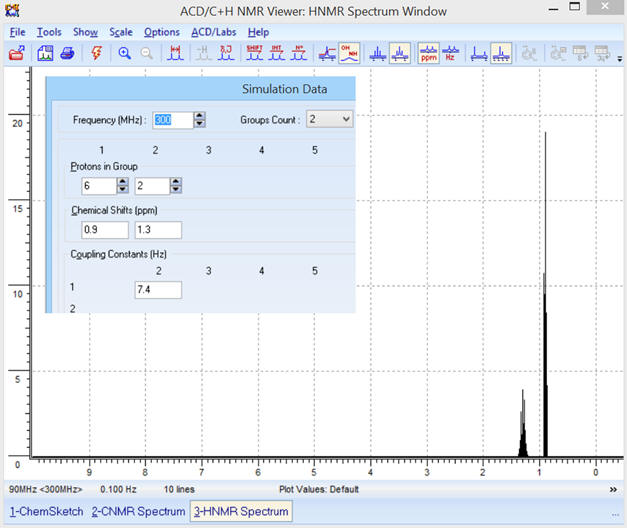
Task: Click the status bar expand double arrow
Action: 613,490
